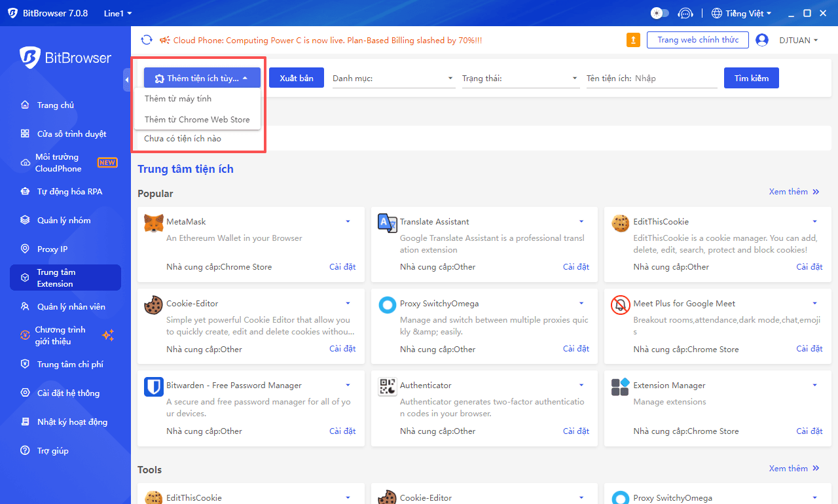Open the Tiếng Việt language dropdown

(741, 12)
